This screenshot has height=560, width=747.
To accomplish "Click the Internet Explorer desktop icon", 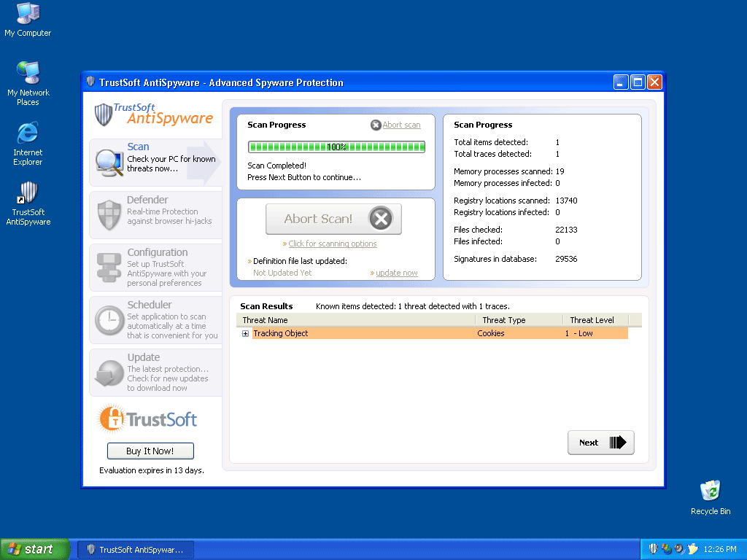I will click(x=28, y=133).
